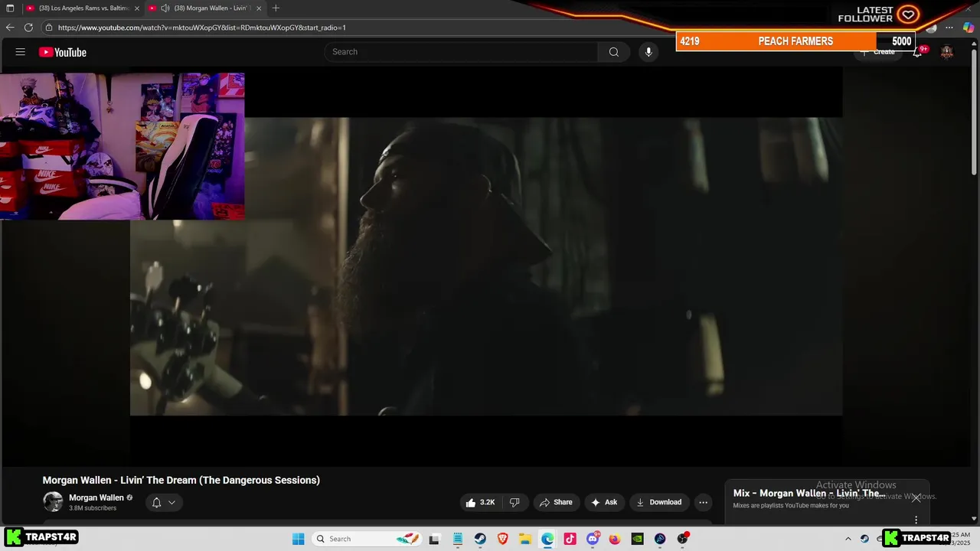
Task: Open a new browser tab
Action: click(x=276, y=8)
